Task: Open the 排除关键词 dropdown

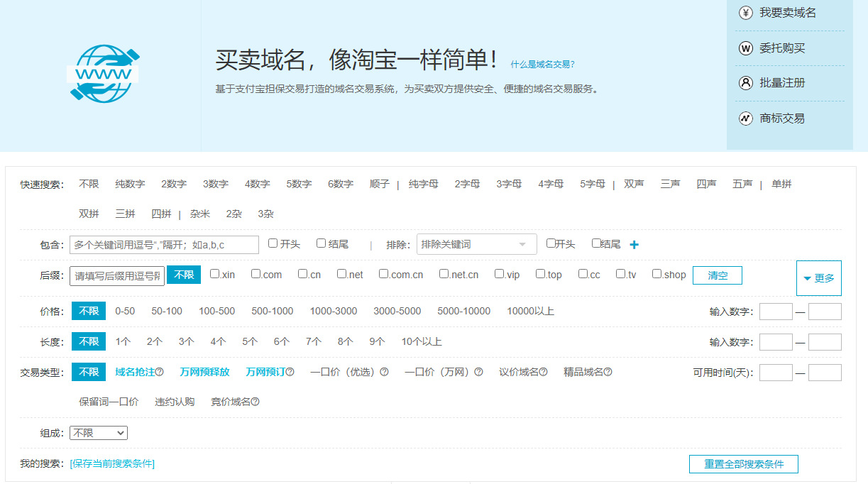Action: pyautogui.click(x=476, y=244)
